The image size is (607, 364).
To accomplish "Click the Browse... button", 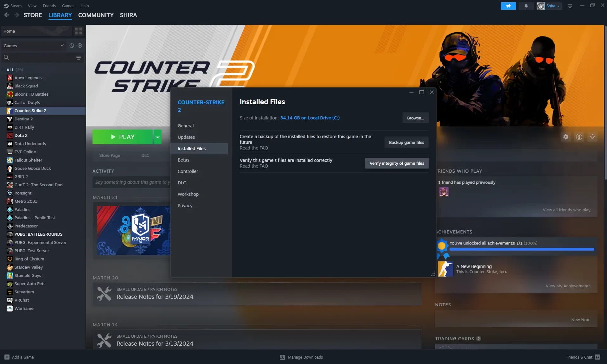I will (x=415, y=118).
